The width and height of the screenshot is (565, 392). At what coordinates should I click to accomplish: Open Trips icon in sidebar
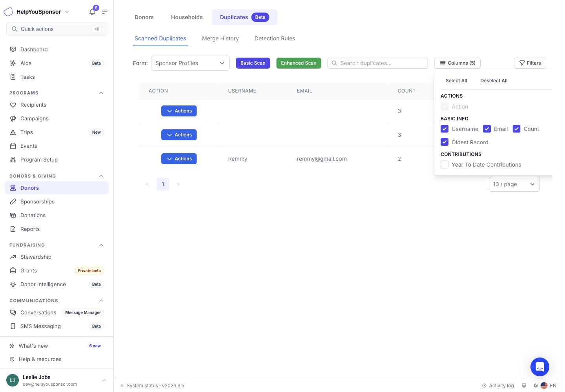[13, 132]
